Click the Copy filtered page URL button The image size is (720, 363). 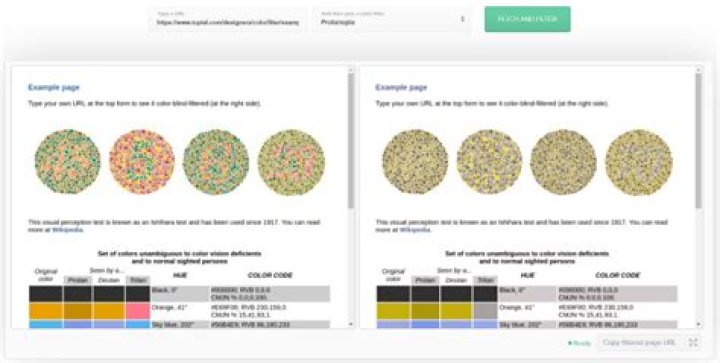[x=640, y=343]
